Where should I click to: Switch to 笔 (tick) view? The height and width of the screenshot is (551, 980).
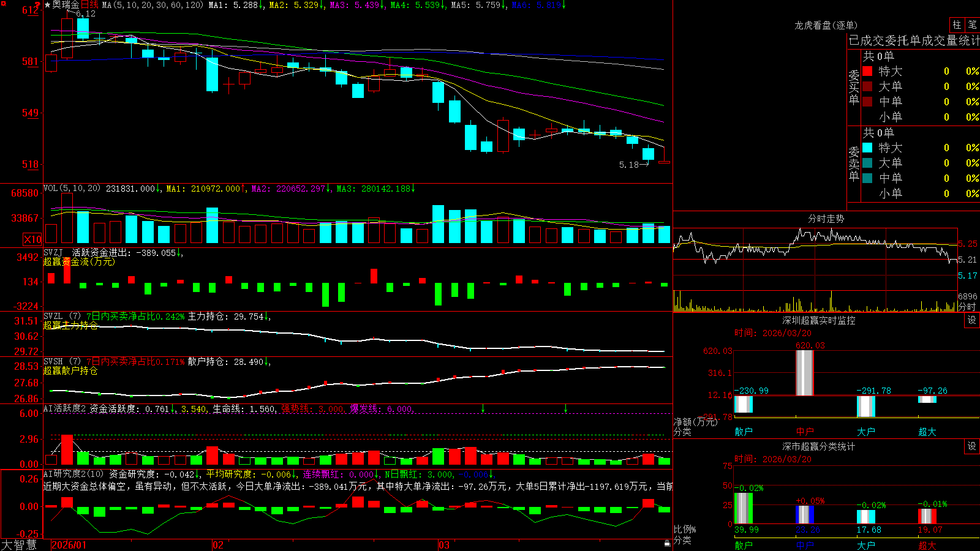(972, 24)
